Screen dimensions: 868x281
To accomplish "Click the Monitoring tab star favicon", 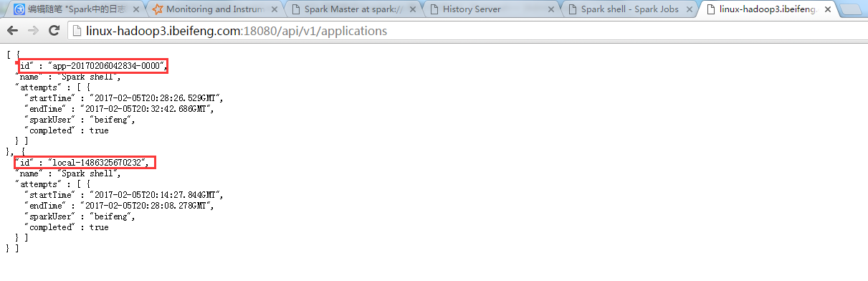I will (x=157, y=10).
